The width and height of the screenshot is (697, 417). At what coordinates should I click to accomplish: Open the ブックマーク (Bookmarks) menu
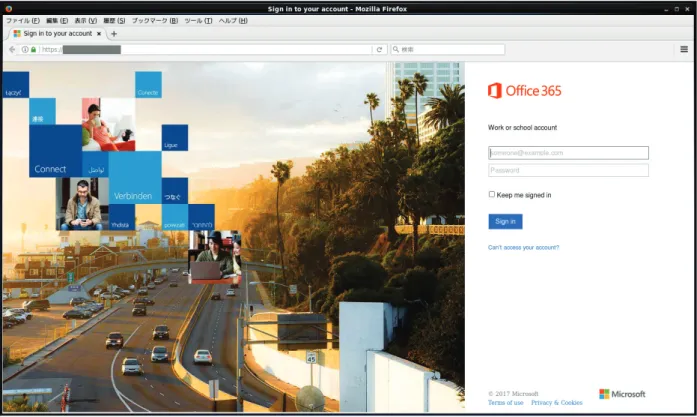(155, 20)
